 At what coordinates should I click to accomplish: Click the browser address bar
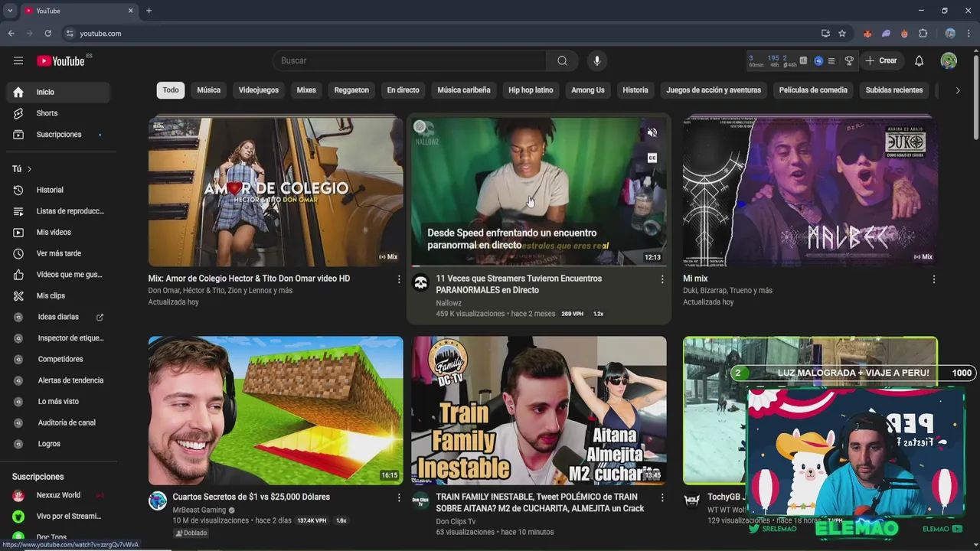(x=436, y=34)
